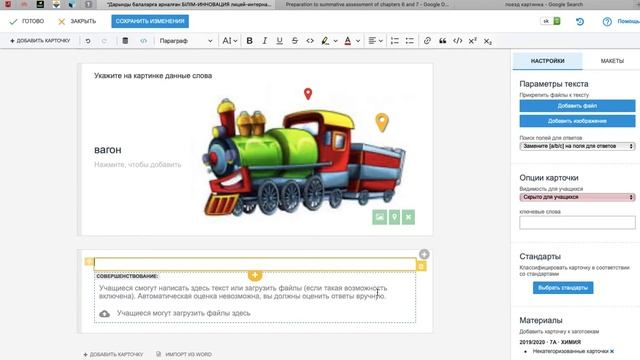Open the Скрыто для учащихся visibility dropdown
This screenshot has width=640, height=360.
point(577,197)
